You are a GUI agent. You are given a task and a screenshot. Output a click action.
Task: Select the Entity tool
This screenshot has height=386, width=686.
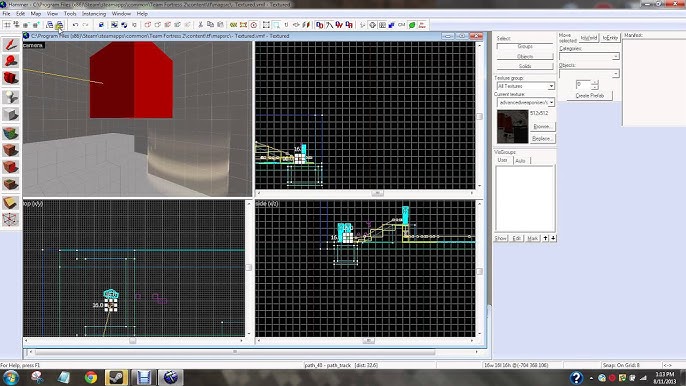10,97
